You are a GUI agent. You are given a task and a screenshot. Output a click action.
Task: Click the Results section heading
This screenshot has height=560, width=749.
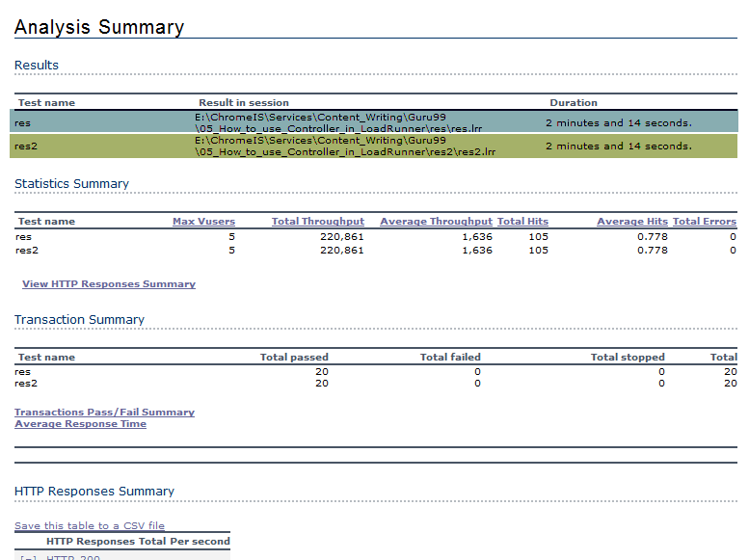tap(37, 66)
